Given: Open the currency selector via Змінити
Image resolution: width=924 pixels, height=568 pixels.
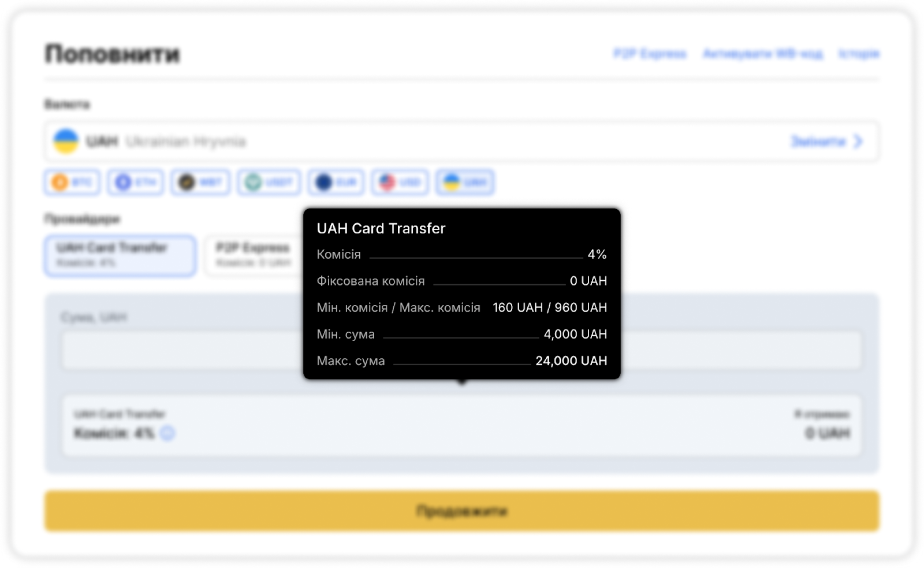Looking at the screenshot, I should point(818,142).
